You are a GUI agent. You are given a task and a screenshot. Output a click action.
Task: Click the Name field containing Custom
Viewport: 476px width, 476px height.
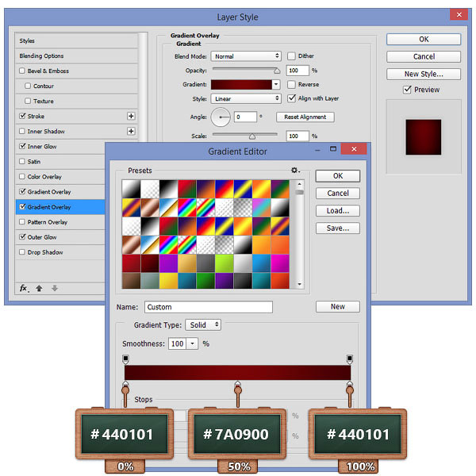click(209, 307)
